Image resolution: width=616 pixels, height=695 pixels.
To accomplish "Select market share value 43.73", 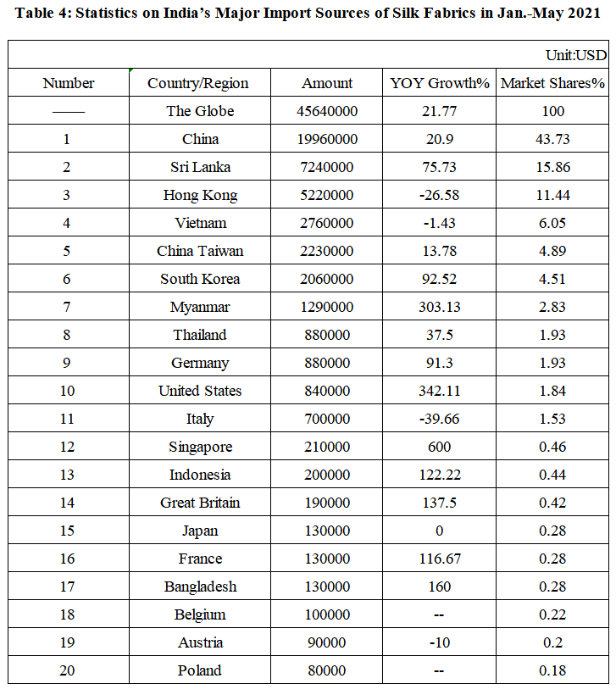I will 552,139.
